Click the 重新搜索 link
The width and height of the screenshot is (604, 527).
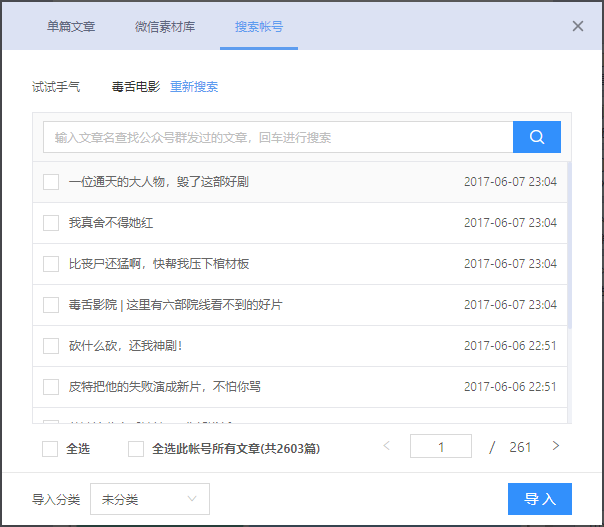pyautogui.click(x=194, y=86)
